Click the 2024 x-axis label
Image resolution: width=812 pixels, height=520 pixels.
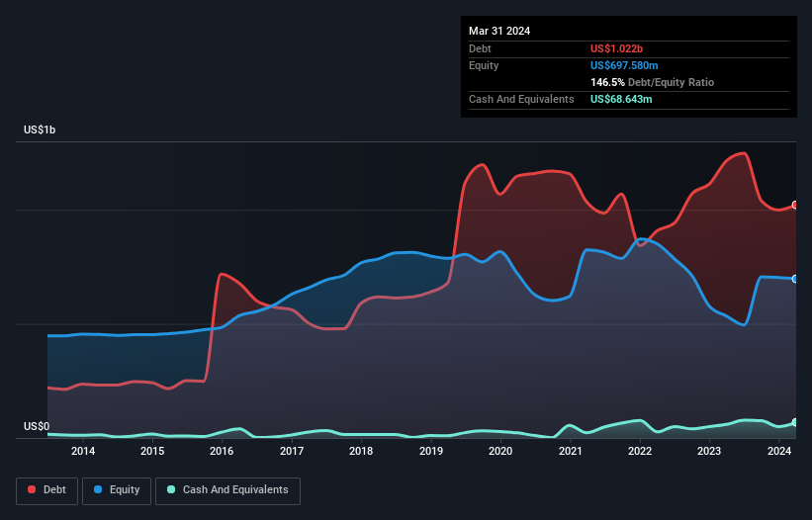778,451
